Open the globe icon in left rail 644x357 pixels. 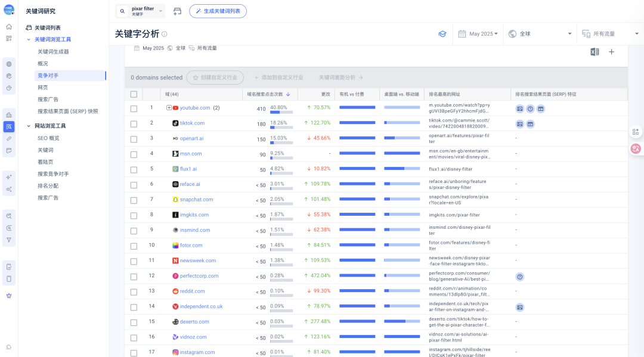[8, 64]
